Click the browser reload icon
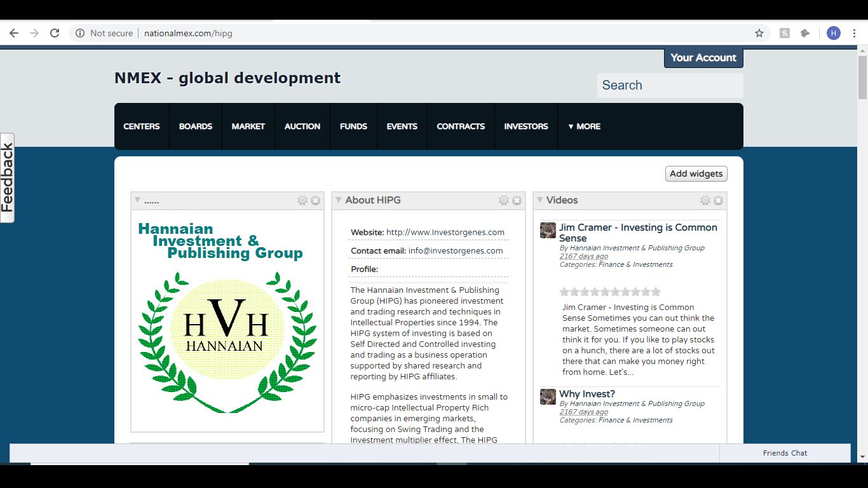Viewport: 868px width, 488px height. pyautogui.click(x=55, y=33)
